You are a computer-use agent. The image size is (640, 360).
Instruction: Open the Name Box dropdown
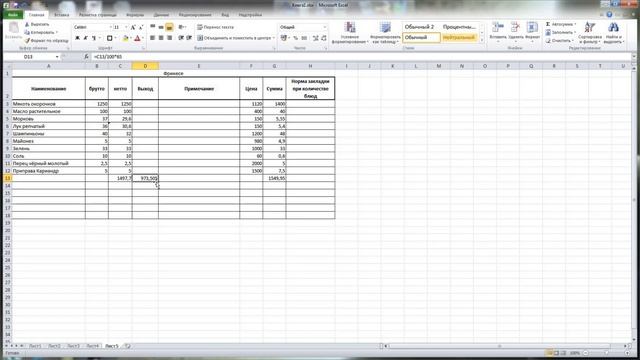pyautogui.click(x=57, y=57)
